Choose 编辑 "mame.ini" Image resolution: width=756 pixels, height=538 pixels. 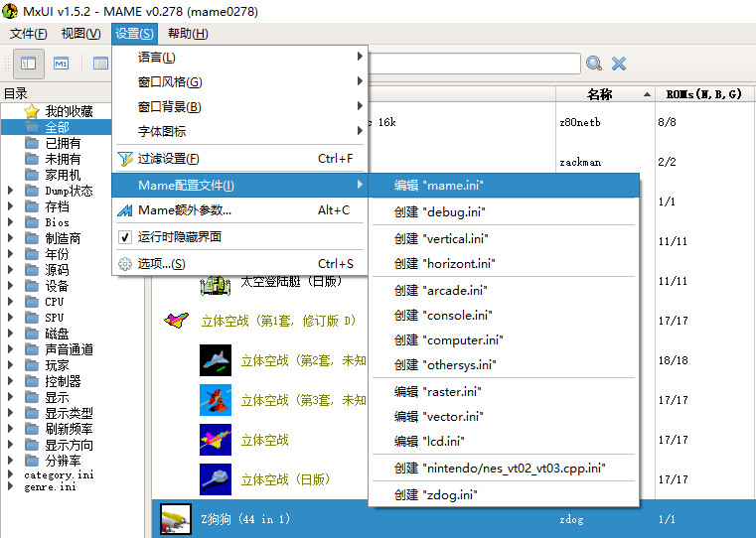point(504,186)
